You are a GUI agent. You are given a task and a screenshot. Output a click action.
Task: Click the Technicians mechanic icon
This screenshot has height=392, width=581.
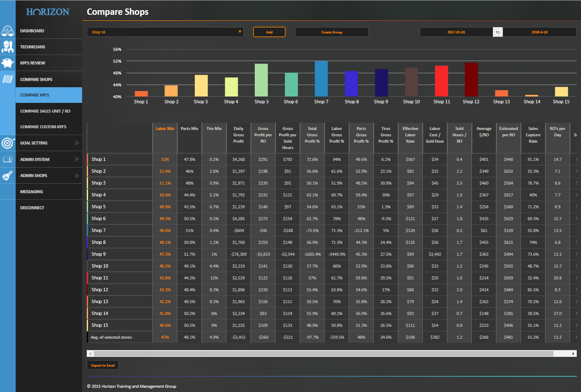[8, 47]
